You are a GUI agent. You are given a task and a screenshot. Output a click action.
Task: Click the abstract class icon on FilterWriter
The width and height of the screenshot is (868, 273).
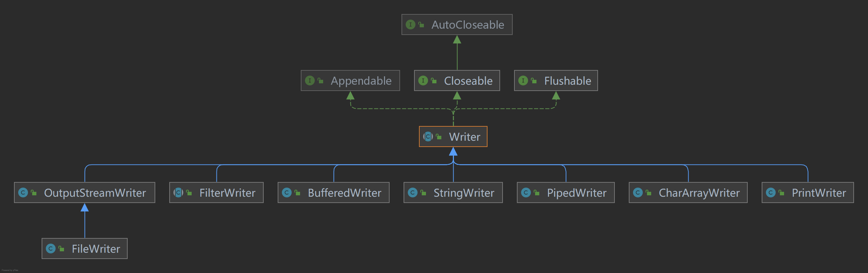pos(178,192)
